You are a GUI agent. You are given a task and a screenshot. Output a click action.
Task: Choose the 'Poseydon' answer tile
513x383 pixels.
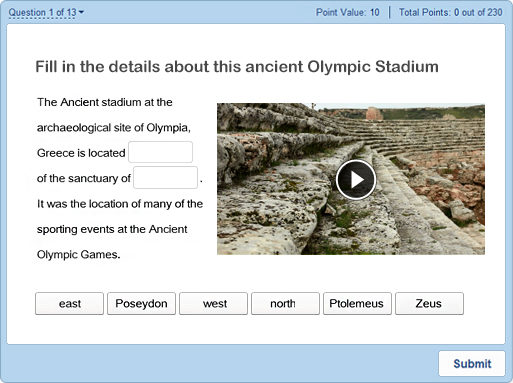[141, 304]
